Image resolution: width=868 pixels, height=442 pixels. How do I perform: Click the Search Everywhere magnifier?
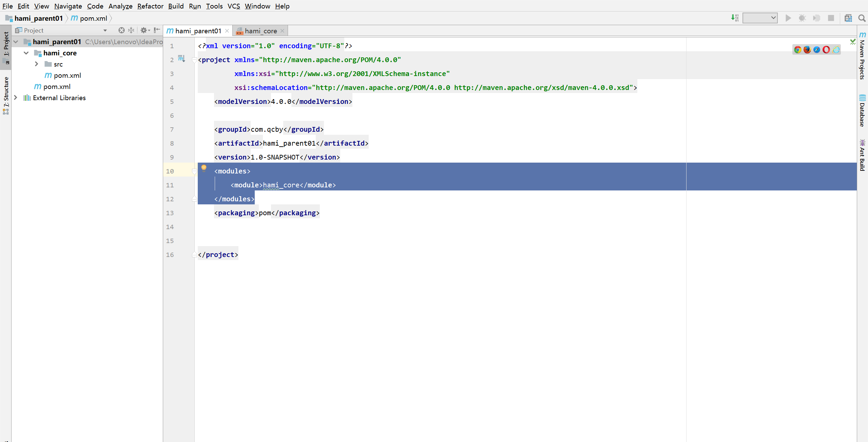click(862, 18)
